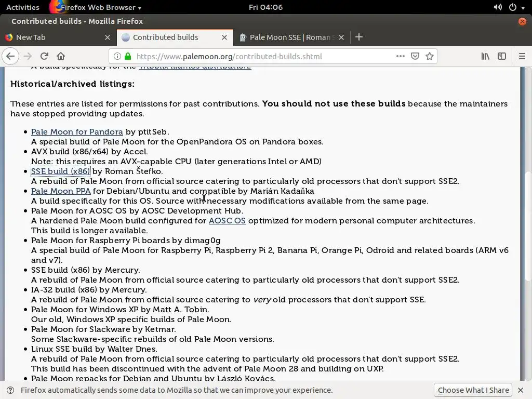
Task: Open the SSE build (x86) link
Action: tap(60, 171)
